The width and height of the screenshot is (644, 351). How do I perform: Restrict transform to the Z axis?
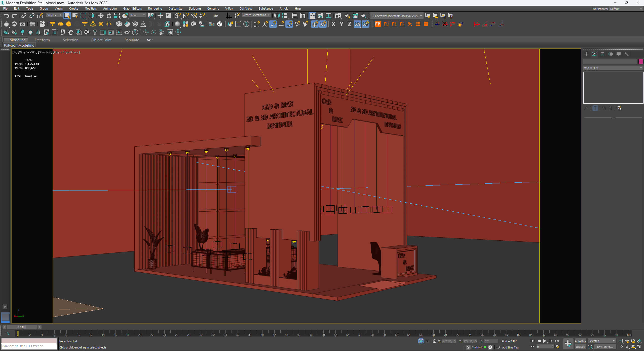point(350,24)
